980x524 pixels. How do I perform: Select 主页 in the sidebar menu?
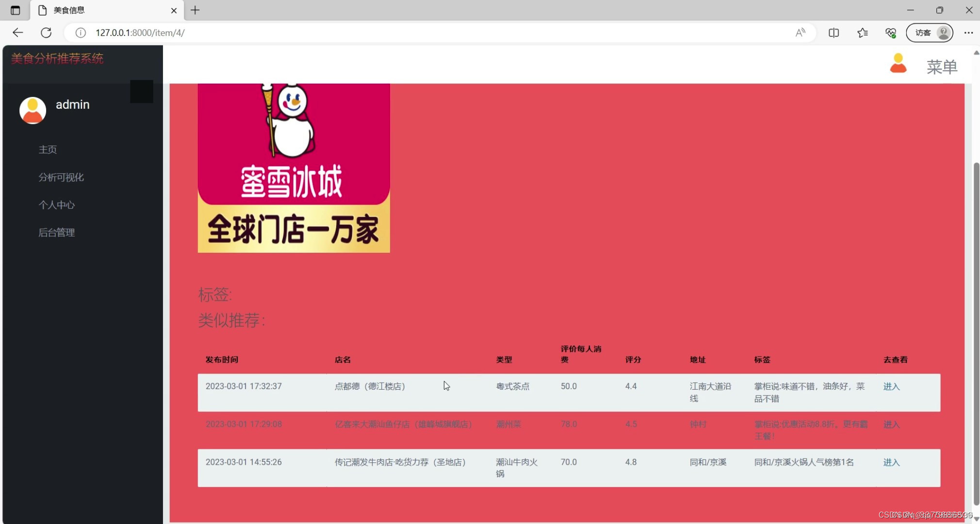47,149
